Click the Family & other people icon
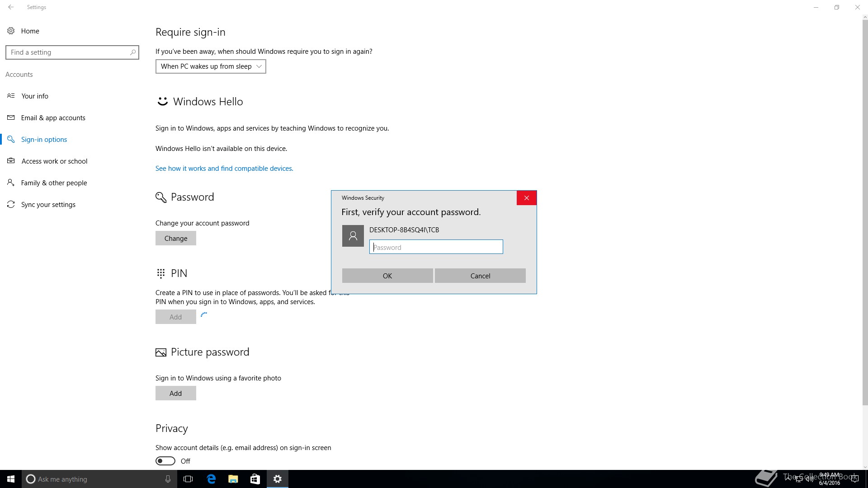This screenshot has width=868, height=488. 11,183
